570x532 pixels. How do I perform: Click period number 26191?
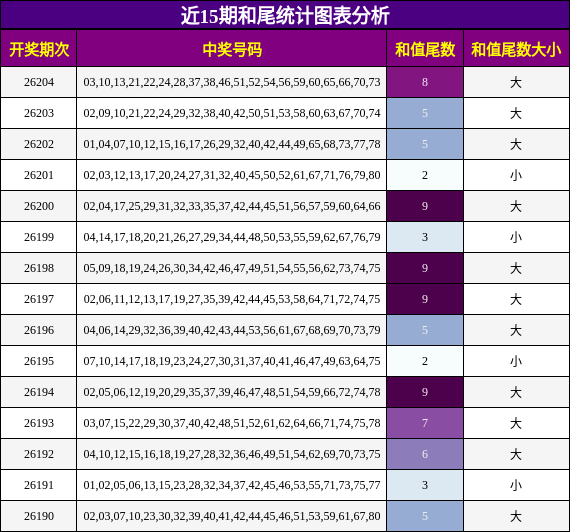pyautogui.click(x=39, y=485)
